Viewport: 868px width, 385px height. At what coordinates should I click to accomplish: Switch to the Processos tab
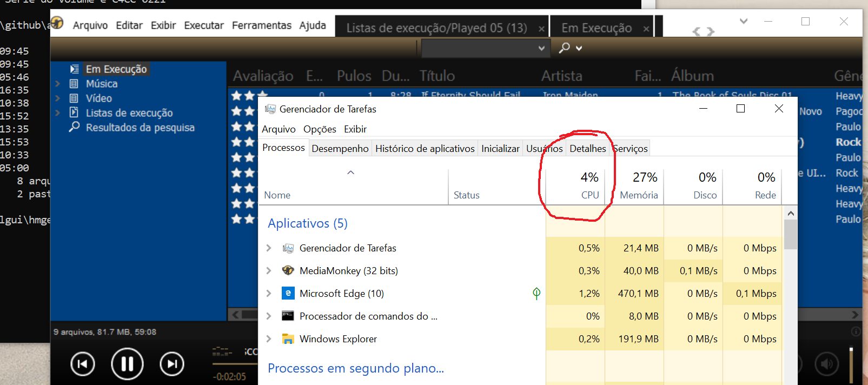283,148
